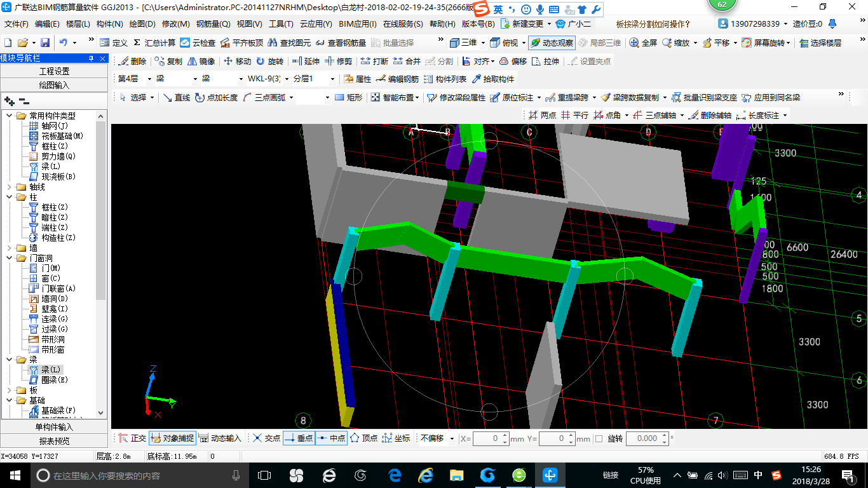This screenshot has height=488, width=868.
Task: Collapse the 门窗洞 tree node
Action: pyautogui.click(x=10, y=258)
